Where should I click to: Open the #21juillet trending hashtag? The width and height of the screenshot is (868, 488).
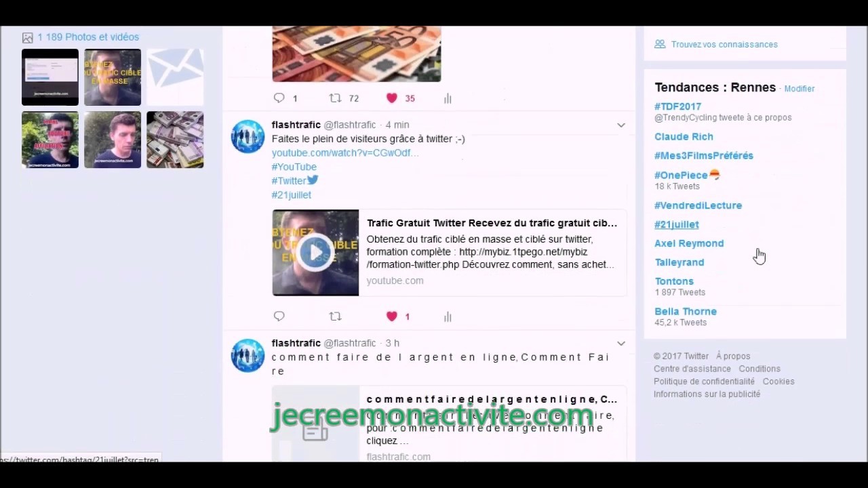[x=676, y=224]
